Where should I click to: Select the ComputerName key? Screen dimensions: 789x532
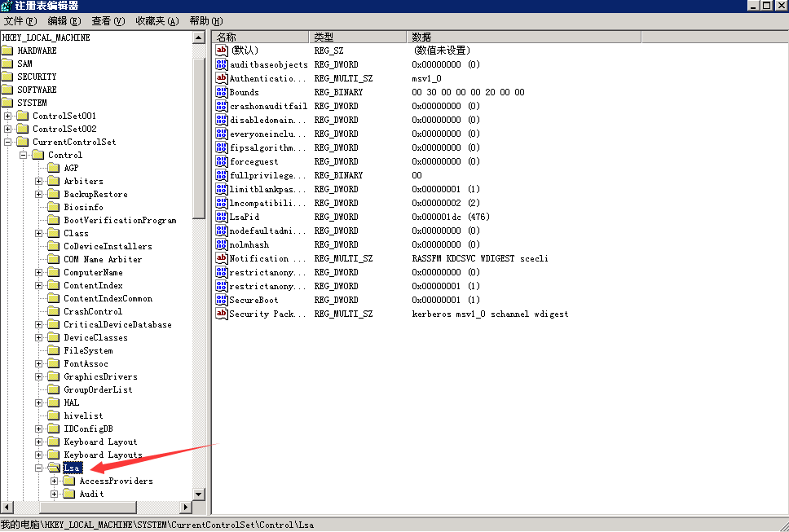[x=93, y=273]
